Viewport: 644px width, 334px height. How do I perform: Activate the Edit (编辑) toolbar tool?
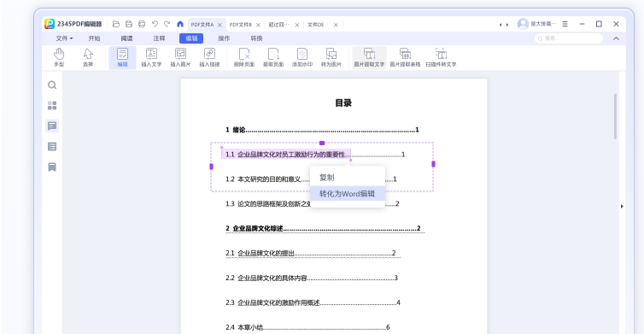[x=122, y=57]
